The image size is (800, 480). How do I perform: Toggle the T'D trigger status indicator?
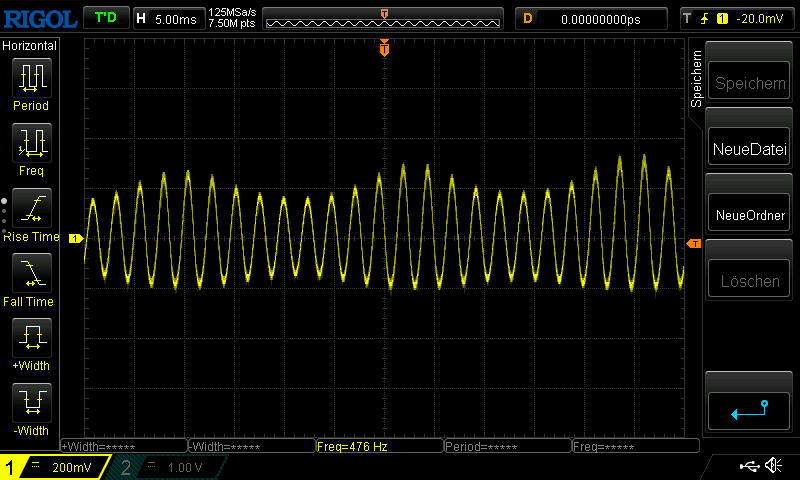(104, 18)
